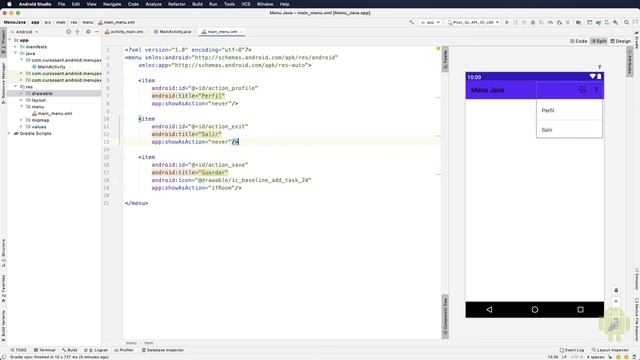Click the Profile app icon in toolbar
The image size is (640, 360).
pyautogui.click(x=550, y=22)
